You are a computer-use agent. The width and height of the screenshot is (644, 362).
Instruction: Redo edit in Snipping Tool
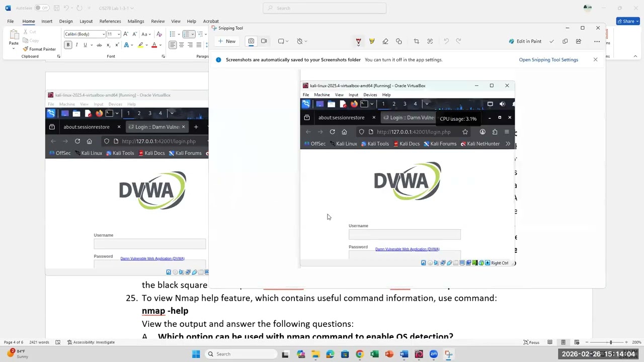pyautogui.click(x=458, y=41)
